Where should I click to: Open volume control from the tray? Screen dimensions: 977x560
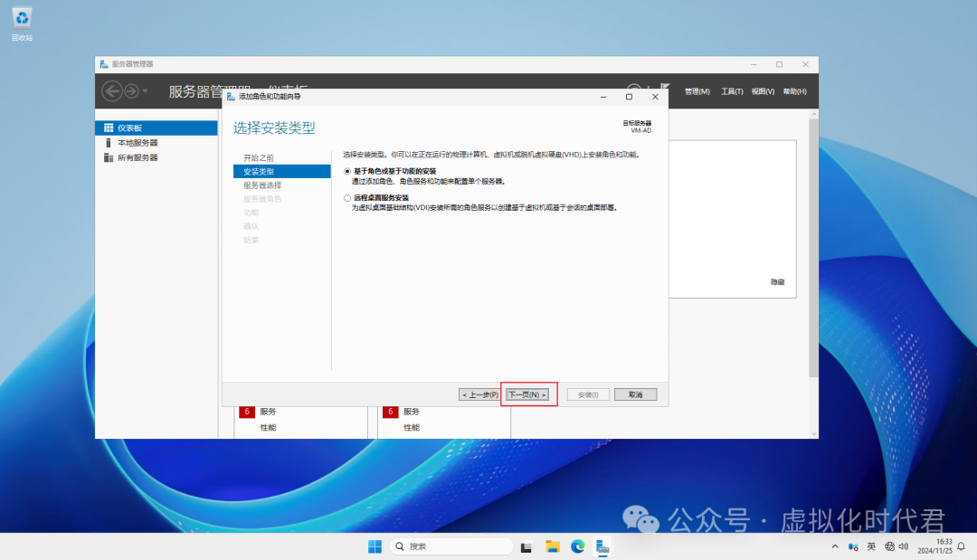coord(904,546)
